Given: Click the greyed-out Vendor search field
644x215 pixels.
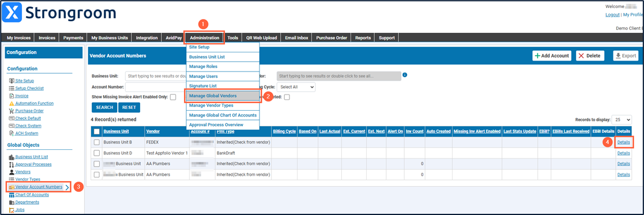Looking at the screenshot, I should [x=339, y=76].
